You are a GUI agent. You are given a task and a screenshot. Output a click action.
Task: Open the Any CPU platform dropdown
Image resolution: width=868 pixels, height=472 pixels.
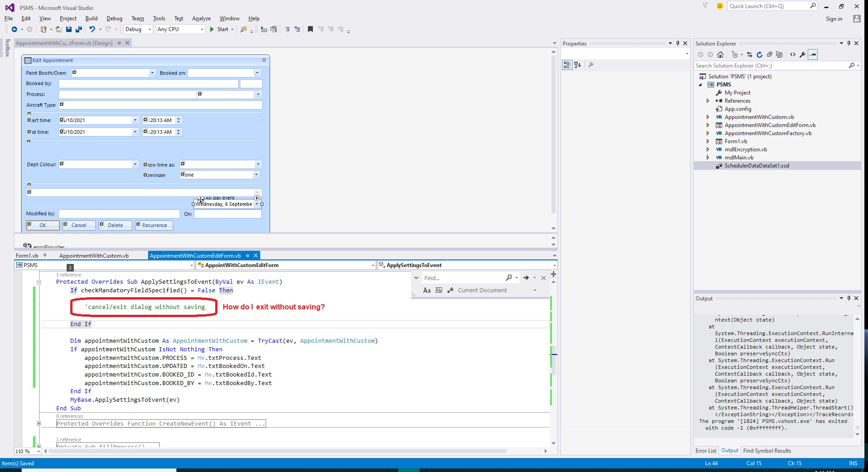tap(181, 29)
